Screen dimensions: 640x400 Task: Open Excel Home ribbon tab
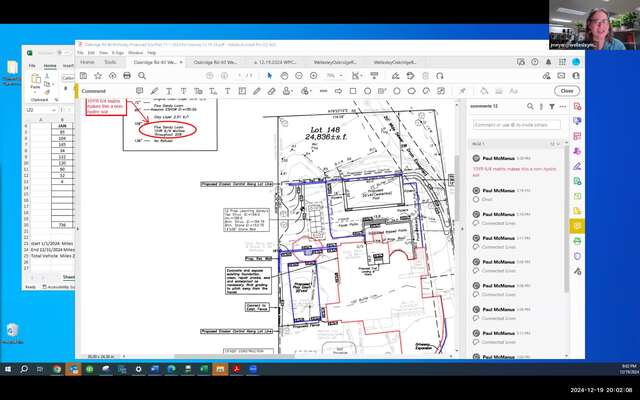[49, 65]
